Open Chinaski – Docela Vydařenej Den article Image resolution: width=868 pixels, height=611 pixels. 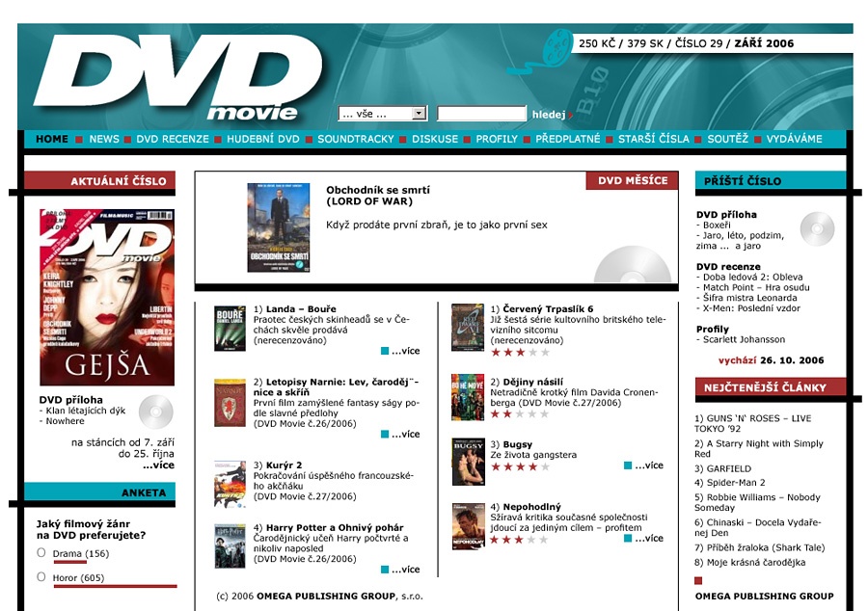coord(758,528)
